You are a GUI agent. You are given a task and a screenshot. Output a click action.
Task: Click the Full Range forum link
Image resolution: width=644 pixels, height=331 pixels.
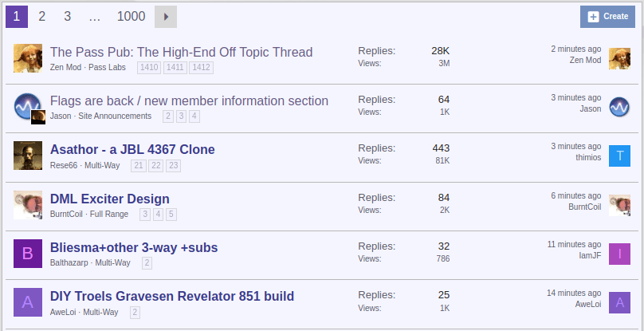[x=109, y=215]
